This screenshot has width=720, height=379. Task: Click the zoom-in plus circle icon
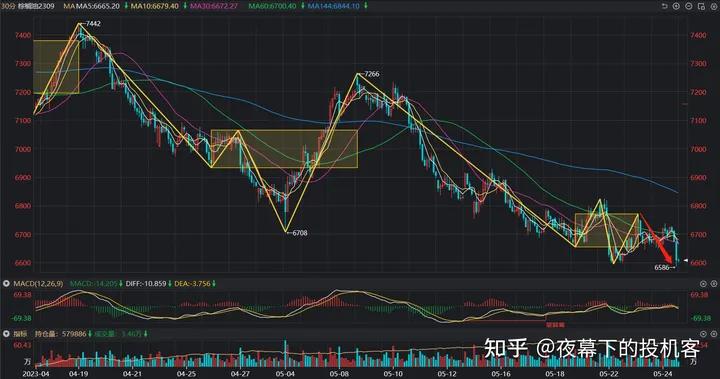coord(676,6)
